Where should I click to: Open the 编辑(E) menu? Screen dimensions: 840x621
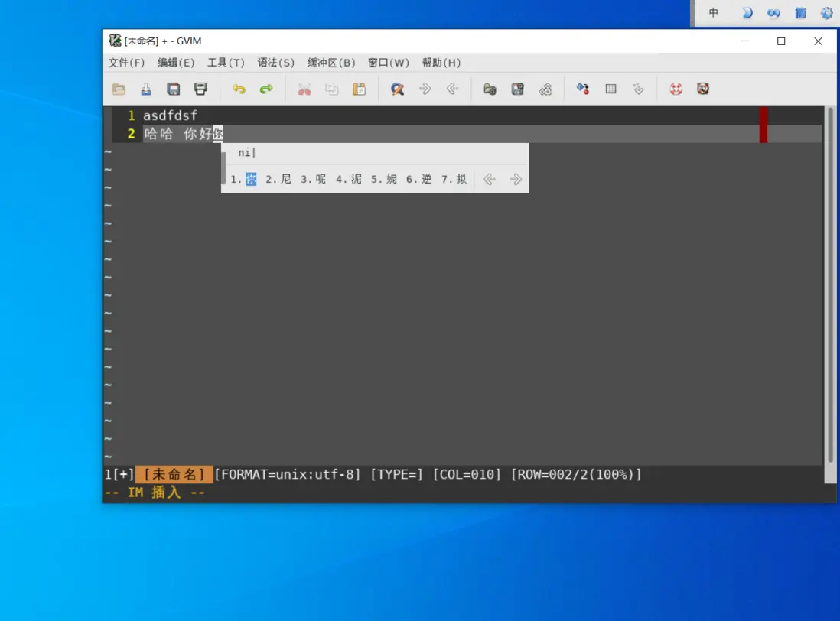[176, 63]
